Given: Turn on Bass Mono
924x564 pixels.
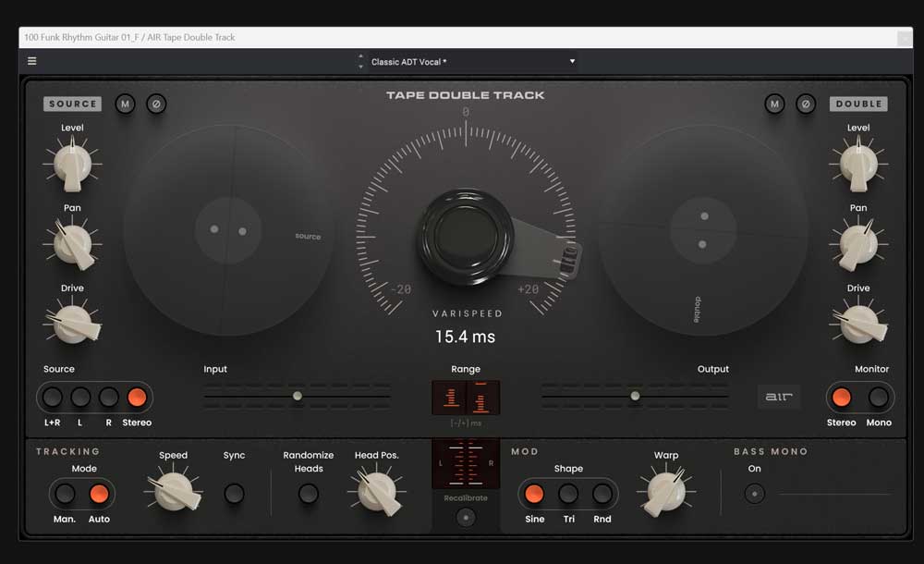Looking at the screenshot, I should 755,494.
